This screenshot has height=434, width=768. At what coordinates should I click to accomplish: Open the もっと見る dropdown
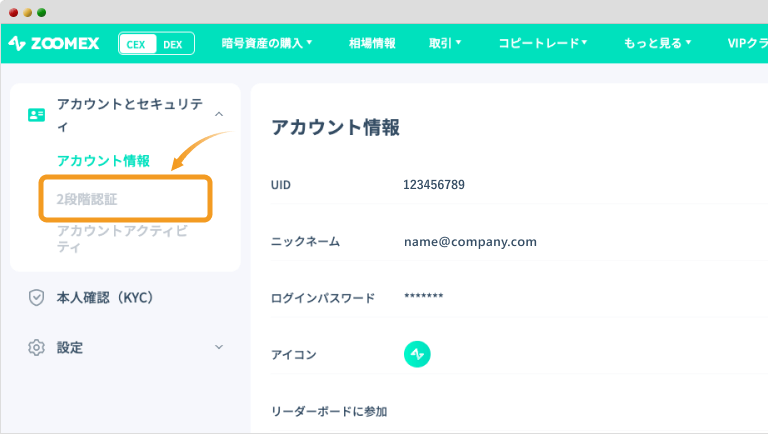point(657,43)
